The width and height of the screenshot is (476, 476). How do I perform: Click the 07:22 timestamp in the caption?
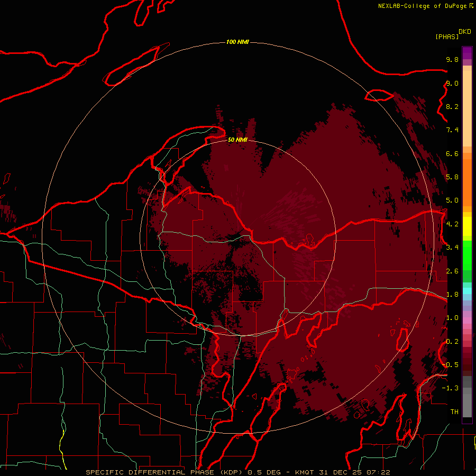378,472
